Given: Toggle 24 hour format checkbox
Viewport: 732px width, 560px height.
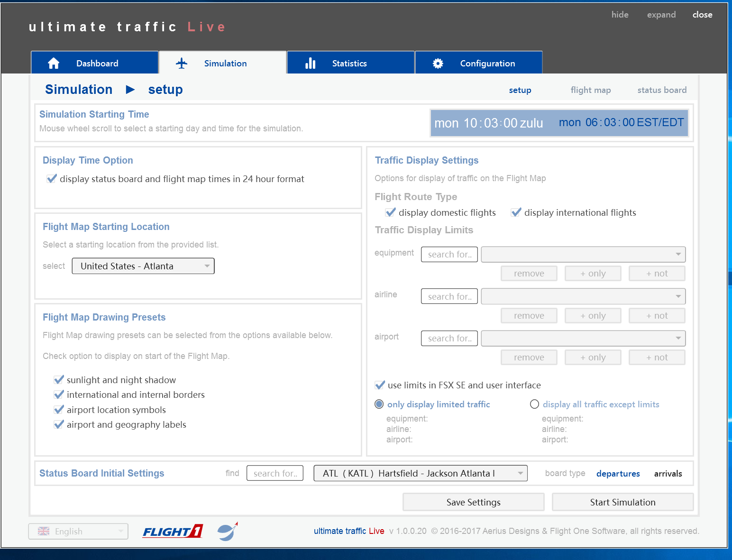Looking at the screenshot, I should [x=52, y=179].
